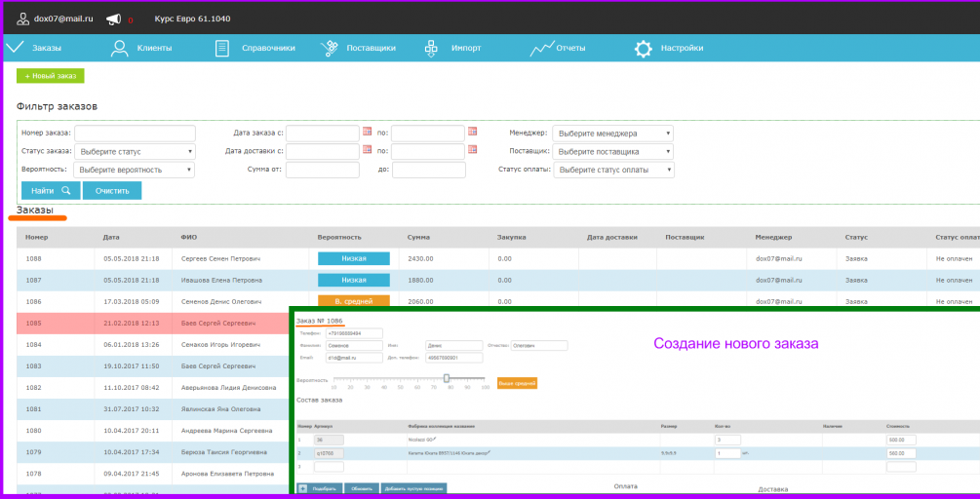This screenshot has width=980, height=499.
Task: Click the Вероятность slider handle
Action: (447, 378)
